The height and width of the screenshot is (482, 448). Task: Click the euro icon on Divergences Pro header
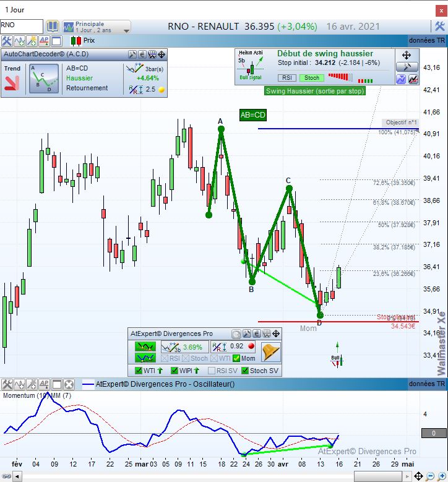pyautogui.click(x=257, y=334)
